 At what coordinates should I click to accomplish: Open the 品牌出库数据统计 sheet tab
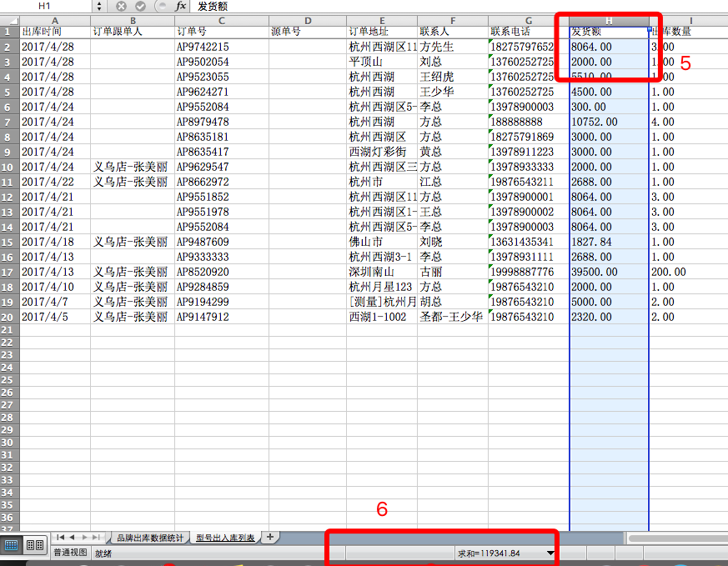pyautogui.click(x=150, y=538)
